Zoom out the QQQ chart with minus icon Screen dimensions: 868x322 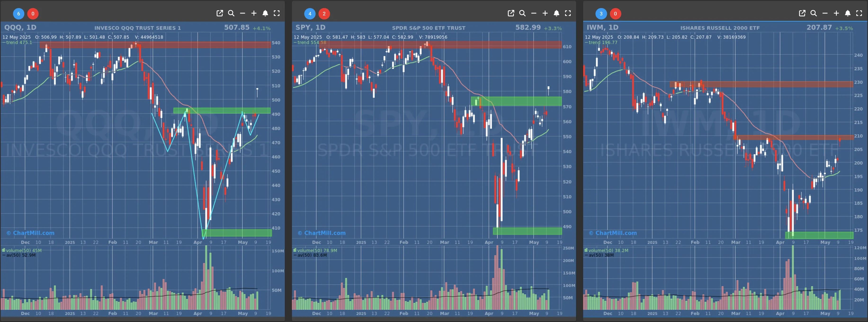243,13
